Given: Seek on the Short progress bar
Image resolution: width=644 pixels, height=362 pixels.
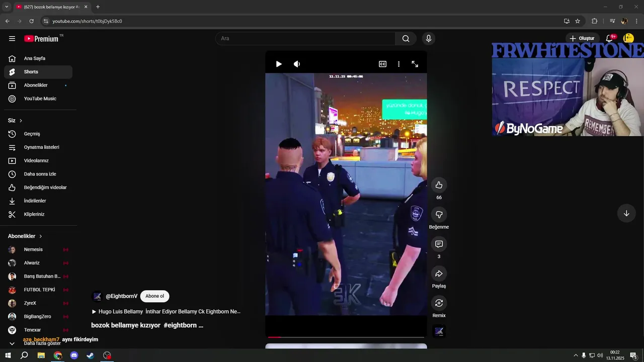Looking at the screenshot, I should pos(346,337).
